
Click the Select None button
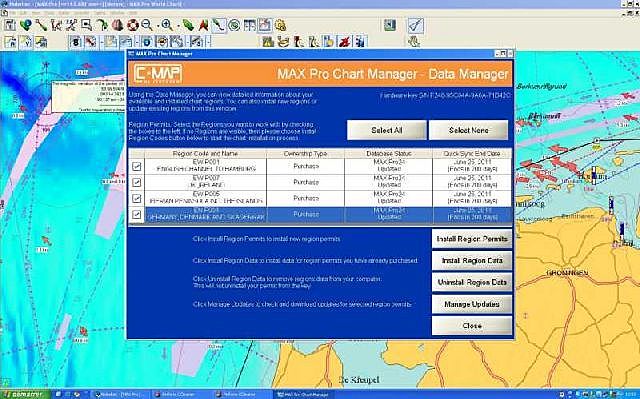tap(469, 130)
